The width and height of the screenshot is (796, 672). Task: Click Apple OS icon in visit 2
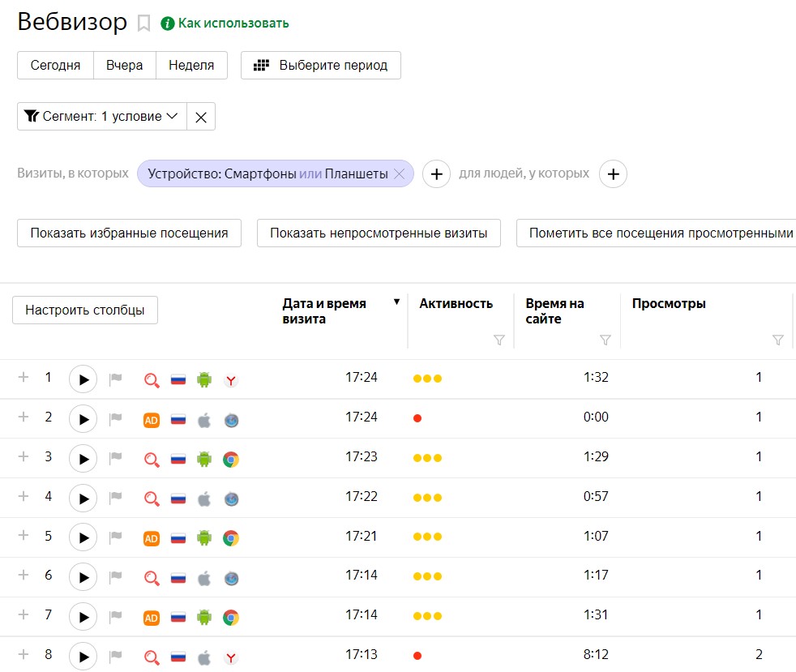[x=204, y=420]
